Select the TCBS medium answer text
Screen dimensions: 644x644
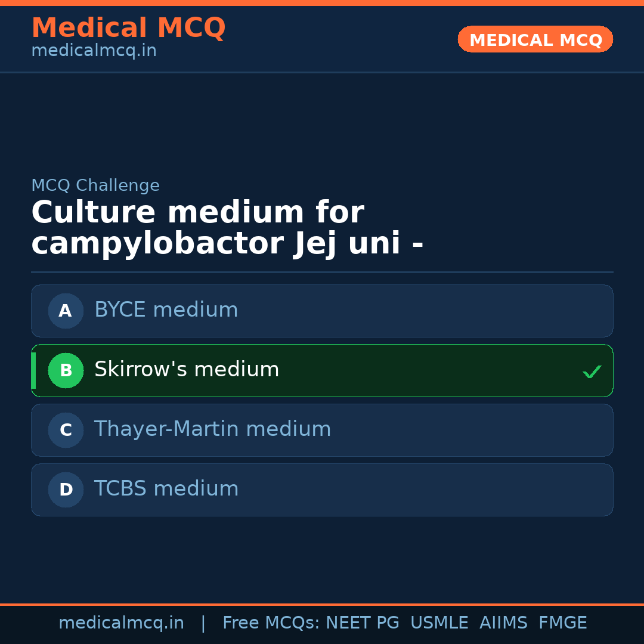pos(166,489)
